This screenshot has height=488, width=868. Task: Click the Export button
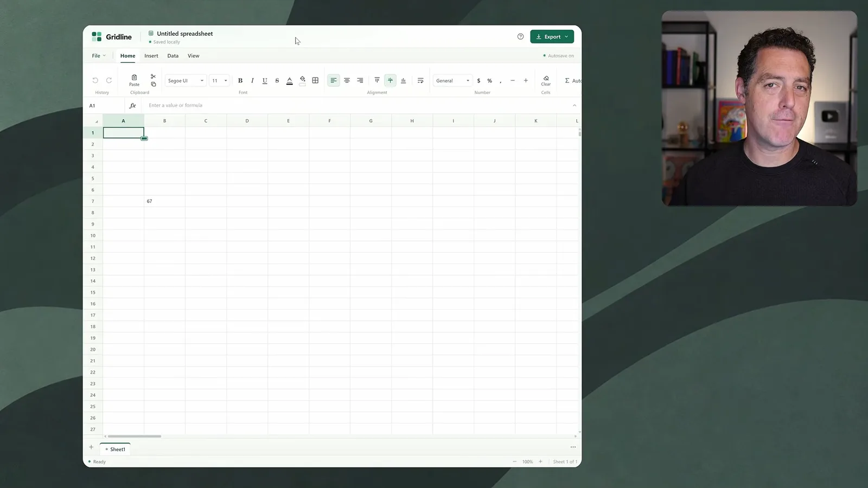coord(552,37)
